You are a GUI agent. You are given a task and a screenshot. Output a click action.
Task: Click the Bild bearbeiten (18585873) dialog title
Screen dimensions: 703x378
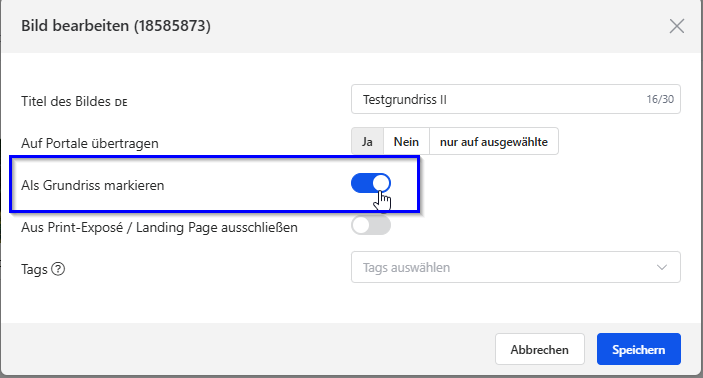click(x=116, y=26)
